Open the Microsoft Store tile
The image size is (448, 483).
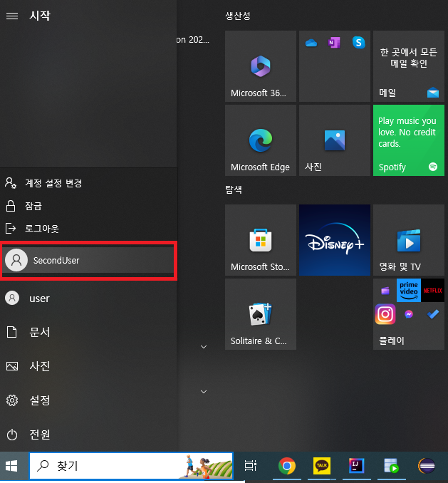point(261,240)
